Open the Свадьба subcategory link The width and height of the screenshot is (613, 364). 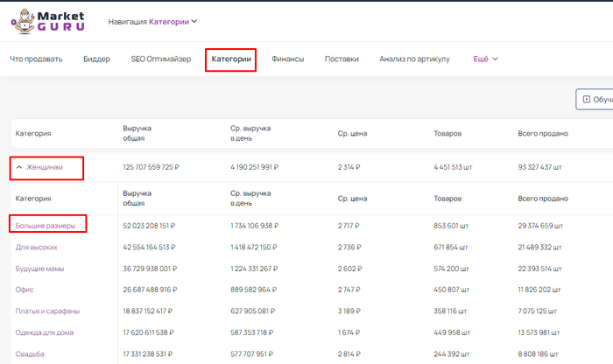pyautogui.click(x=30, y=353)
